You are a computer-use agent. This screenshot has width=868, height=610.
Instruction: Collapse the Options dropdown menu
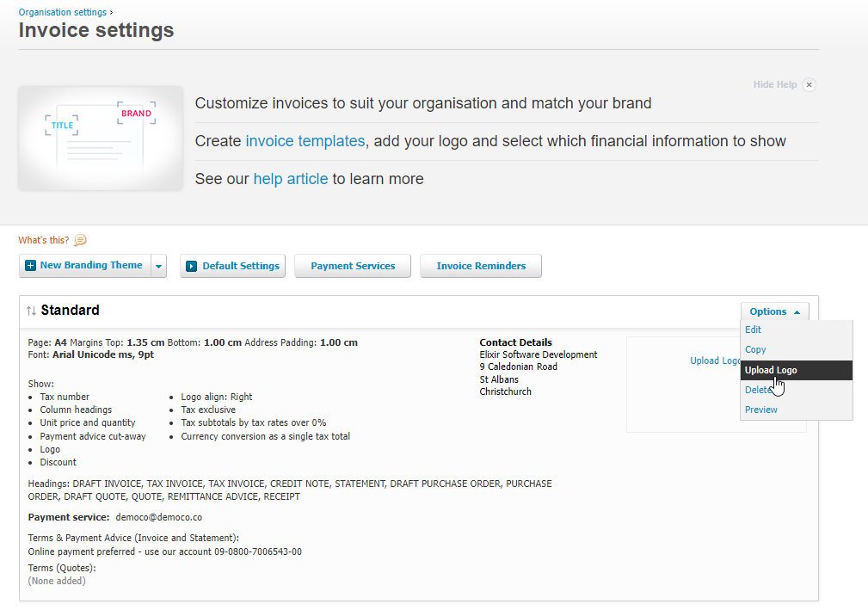(x=774, y=311)
